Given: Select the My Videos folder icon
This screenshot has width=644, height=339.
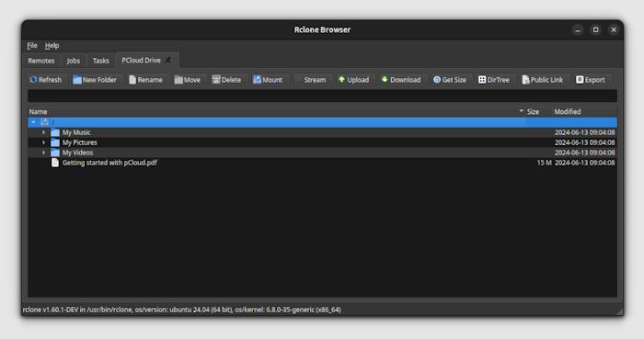Looking at the screenshot, I should pos(55,153).
